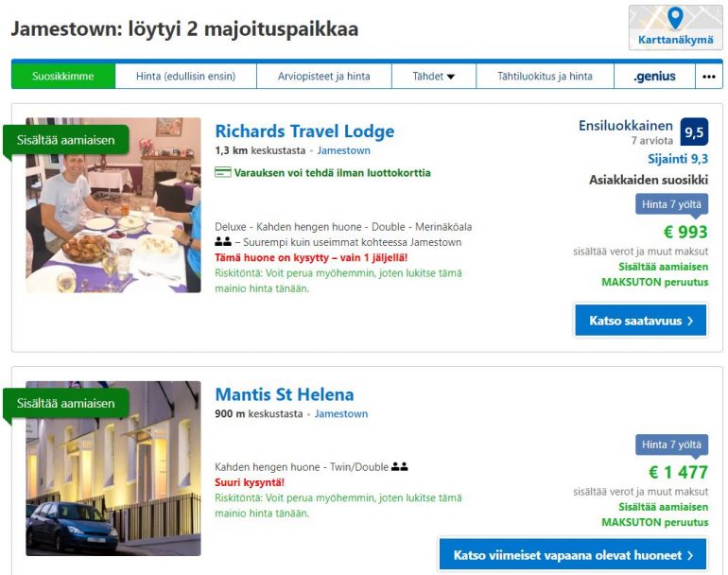Screen dimensions: 728x575
Task: Click the credit card icon beside Varauksen text
Action: click(x=223, y=172)
